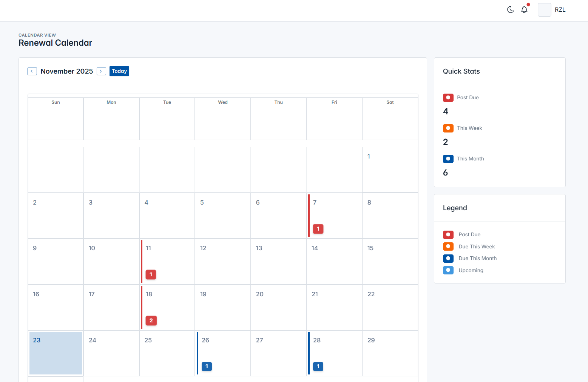This screenshot has width=588, height=382.
Task: Select the November 14 day cell
Action: click(334, 261)
